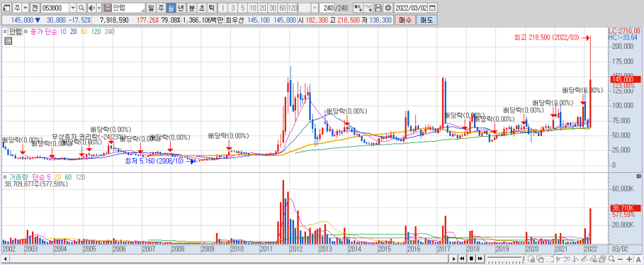Choose the 30 interval button
The height and width of the screenshot is (265, 644).
(273, 8)
